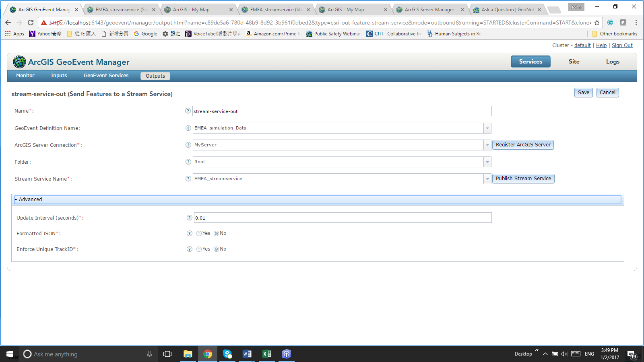Open Stream Service Name dropdown
644x362 pixels.
click(x=487, y=179)
